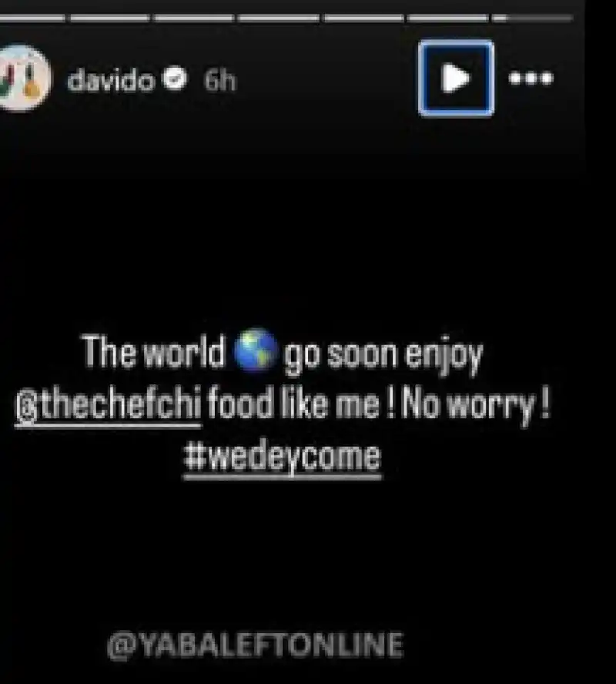Click the verified badge next to davido
The image size is (616, 684).
[175, 79]
